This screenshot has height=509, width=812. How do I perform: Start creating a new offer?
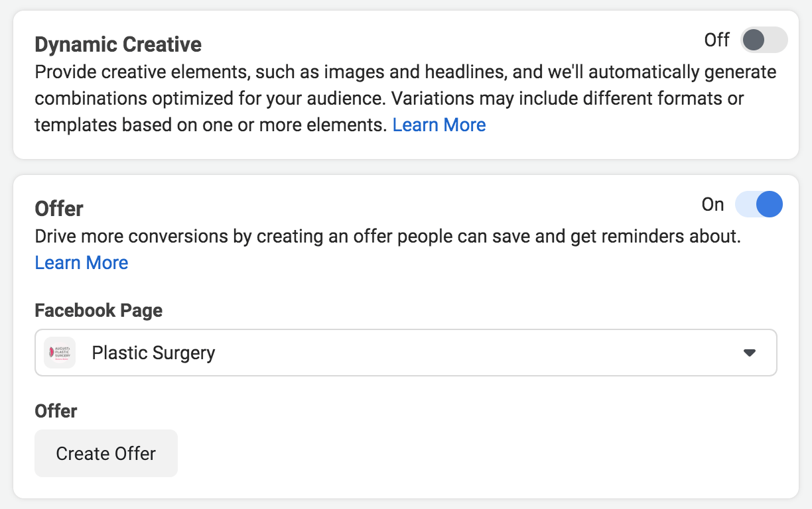pyautogui.click(x=105, y=453)
